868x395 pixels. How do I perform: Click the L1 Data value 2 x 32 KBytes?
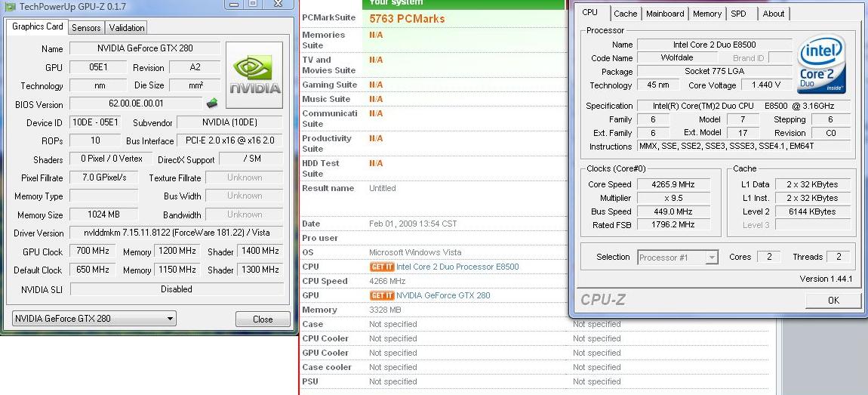(812, 184)
